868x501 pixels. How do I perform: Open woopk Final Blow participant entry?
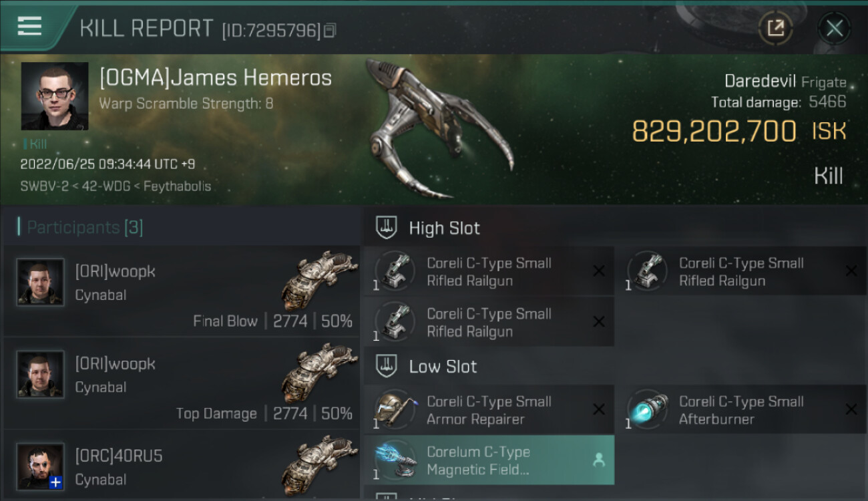tap(182, 291)
